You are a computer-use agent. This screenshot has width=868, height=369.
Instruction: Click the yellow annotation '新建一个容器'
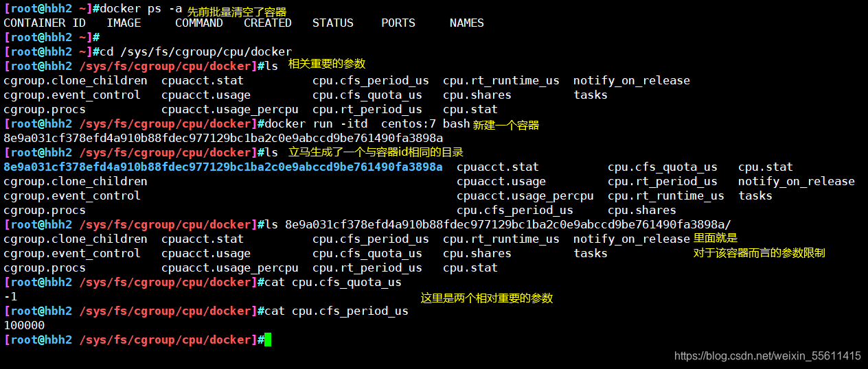[x=506, y=125]
